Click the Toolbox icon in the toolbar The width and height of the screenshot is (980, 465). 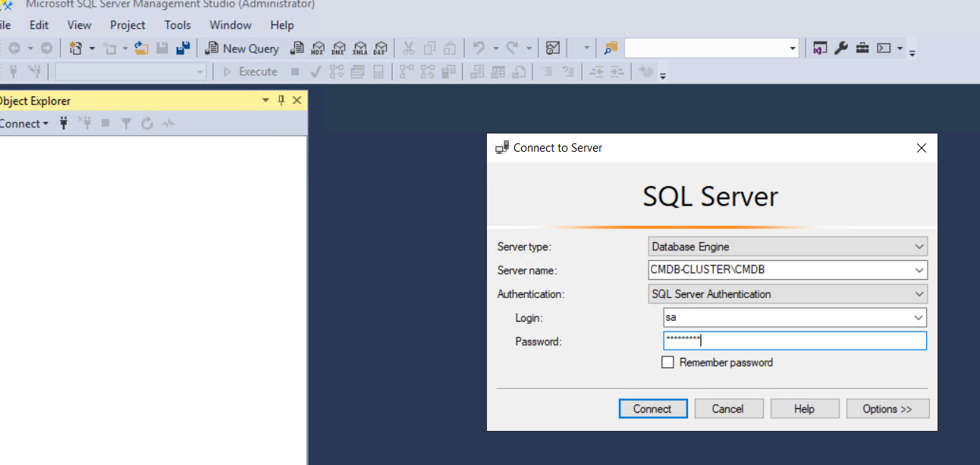(x=862, y=49)
